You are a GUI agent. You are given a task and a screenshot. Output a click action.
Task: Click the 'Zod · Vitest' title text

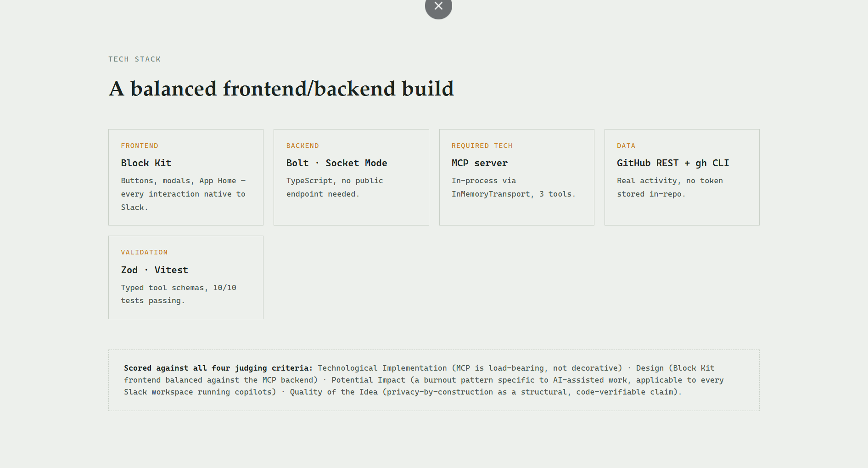[155, 270]
